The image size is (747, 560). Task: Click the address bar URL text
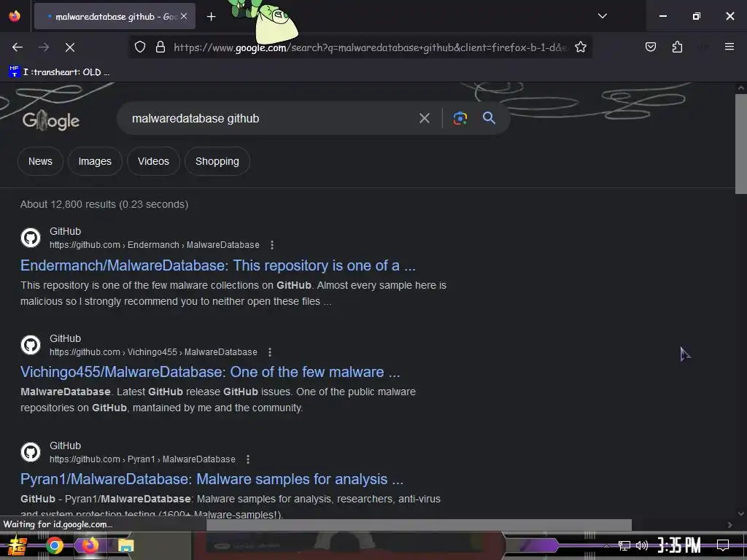(x=371, y=47)
